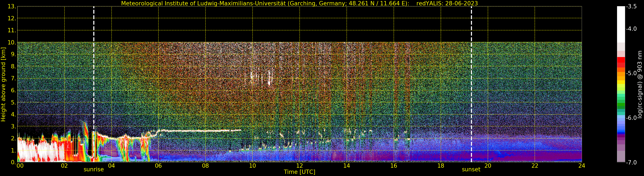Click the "2." tick on the height axis
Viewport: 644px width, 176px height.
13,138
